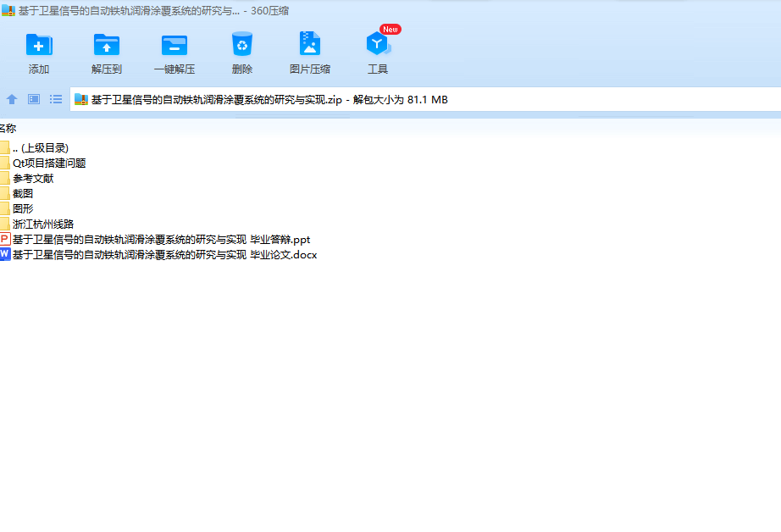
Task: Click the window title text ending 360压缩
Action: 153,10
